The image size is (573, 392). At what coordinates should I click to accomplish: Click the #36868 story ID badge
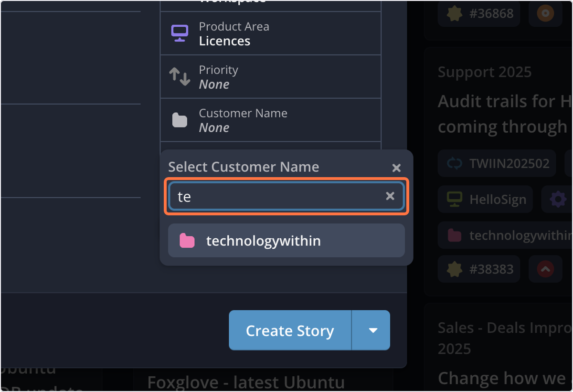click(479, 13)
